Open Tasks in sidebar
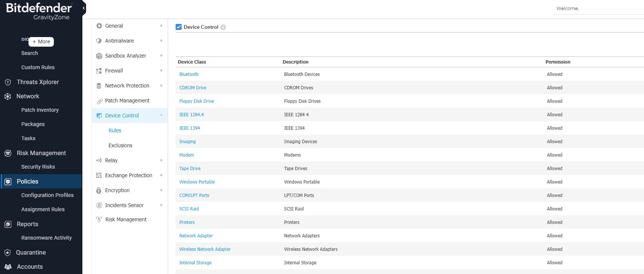Viewport: 644px width, 274px height. 28,138
